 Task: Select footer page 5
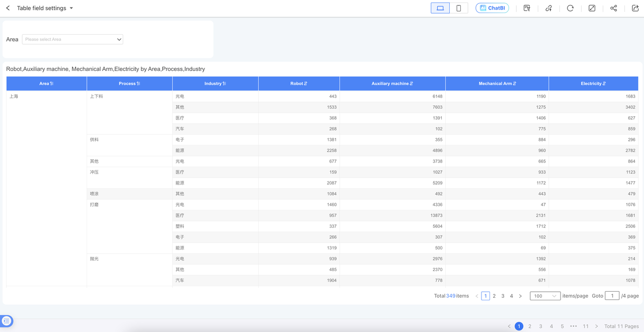[562, 326]
